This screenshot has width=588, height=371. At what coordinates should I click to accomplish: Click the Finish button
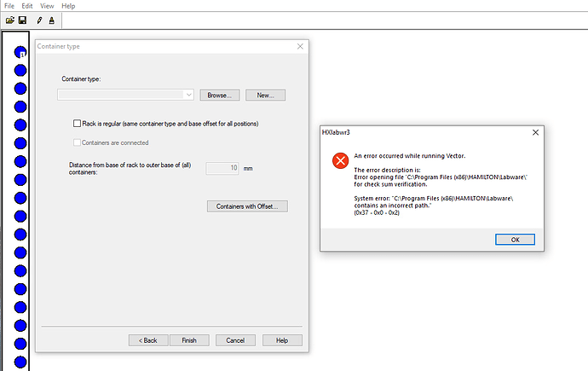(x=189, y=339)
